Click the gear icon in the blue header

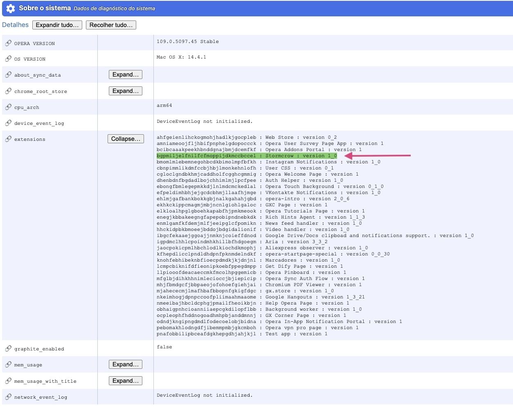pyautogui.click(x=10, y=9)
